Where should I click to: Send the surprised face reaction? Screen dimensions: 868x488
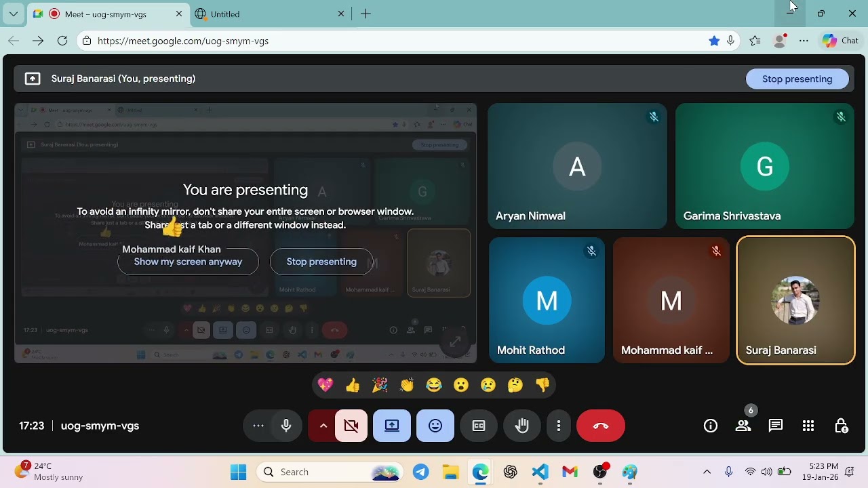[461, 385]
